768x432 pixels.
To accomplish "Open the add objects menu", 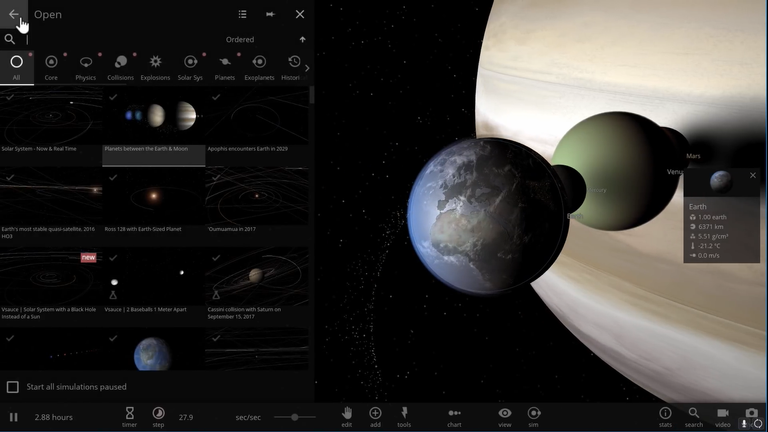I will tap(375, 417).
